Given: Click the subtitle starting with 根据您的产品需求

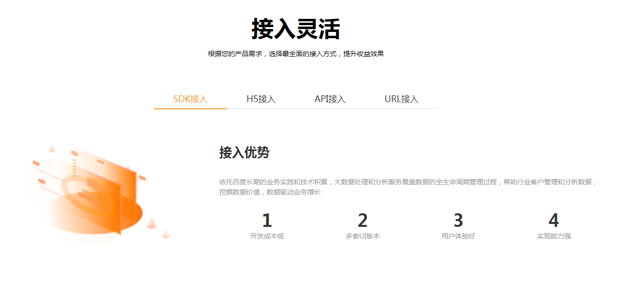Looking at the screenshot, I should (295, 54).
